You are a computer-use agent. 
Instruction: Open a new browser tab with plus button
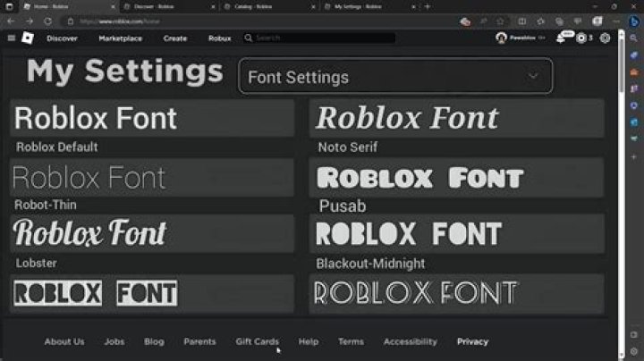pos(428,6)
